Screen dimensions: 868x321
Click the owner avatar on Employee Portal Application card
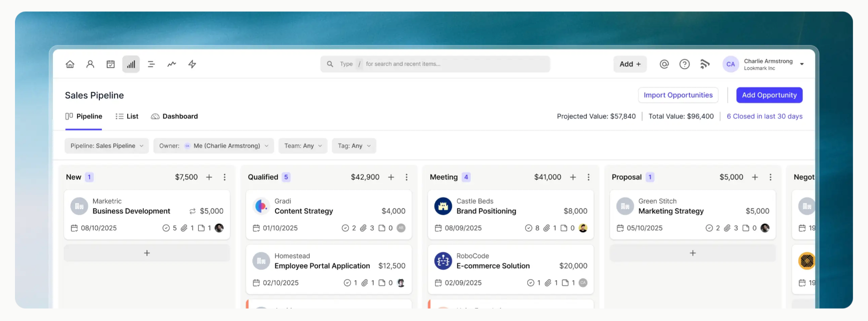pos(401,283)
